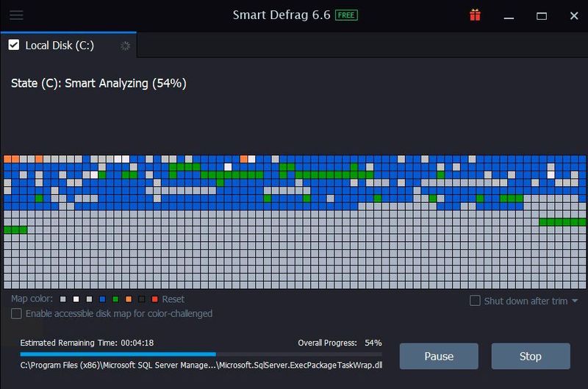Click the Overall Progress 54% label

340,343
